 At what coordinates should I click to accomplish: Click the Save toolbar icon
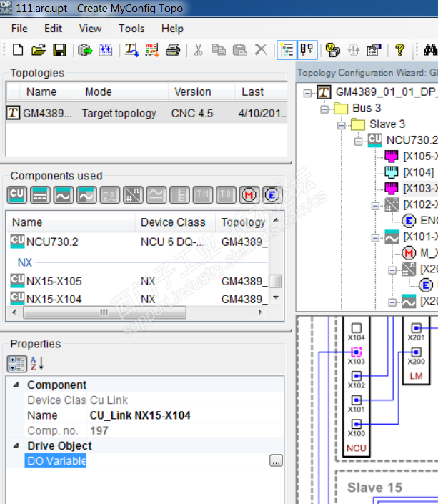tap(60, 50)
